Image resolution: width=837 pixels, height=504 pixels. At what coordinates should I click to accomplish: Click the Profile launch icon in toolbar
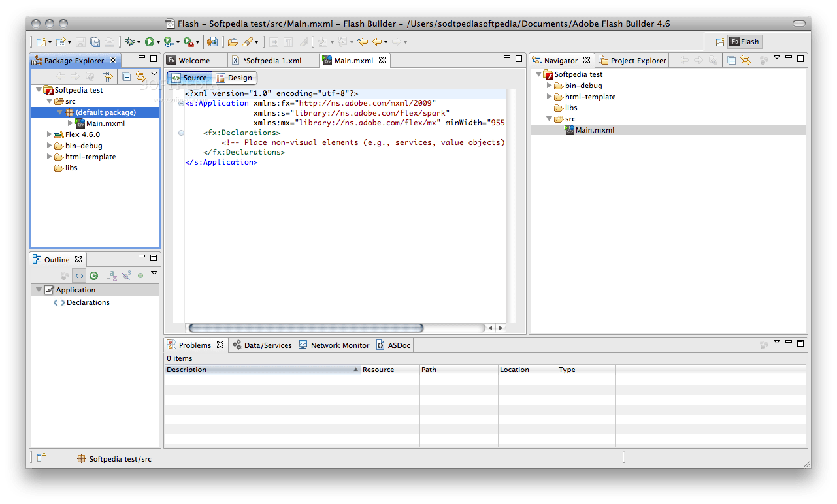(169, 42)
